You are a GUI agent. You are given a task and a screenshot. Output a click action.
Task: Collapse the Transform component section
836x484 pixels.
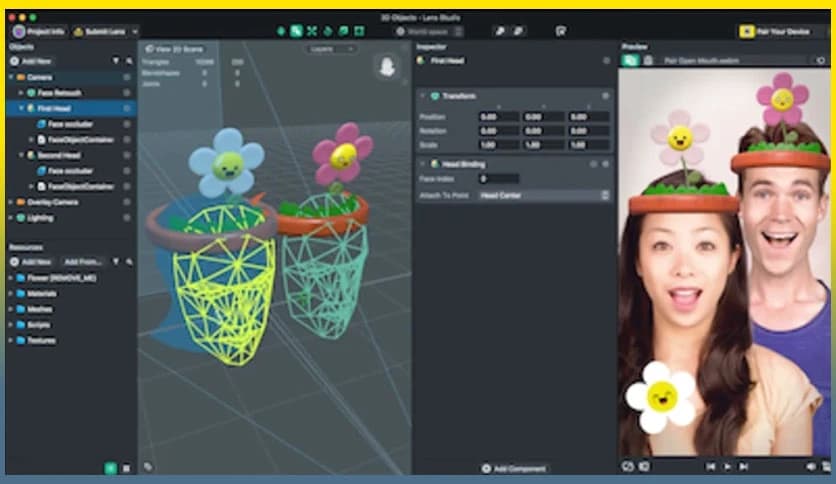coord(423,96)
